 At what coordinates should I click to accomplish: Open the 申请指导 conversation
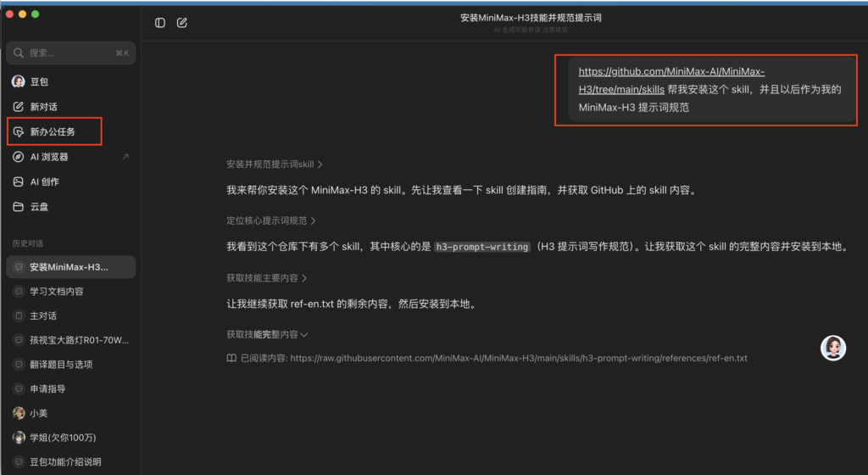tap(71, 388)
